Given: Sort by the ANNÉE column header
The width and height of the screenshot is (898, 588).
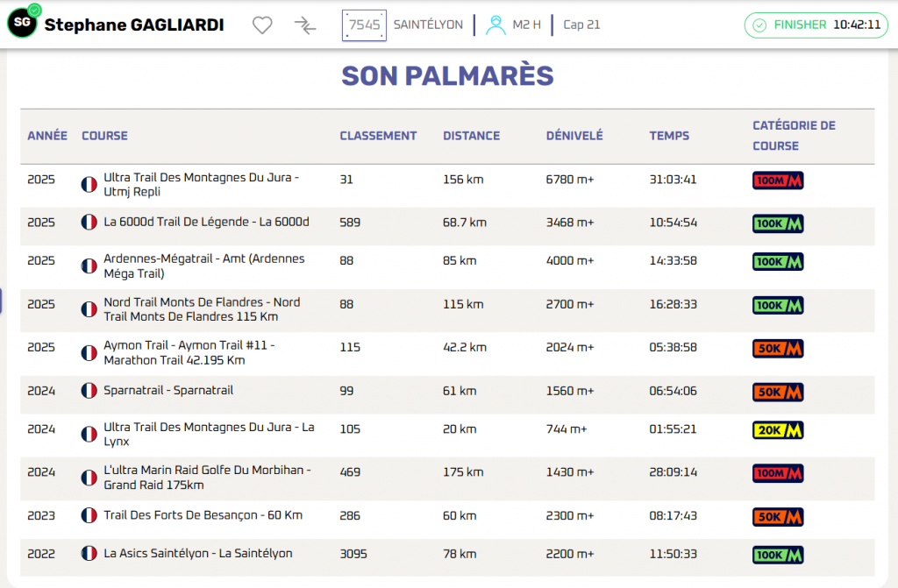Looking at the screenshot, I should pos(47,136).
